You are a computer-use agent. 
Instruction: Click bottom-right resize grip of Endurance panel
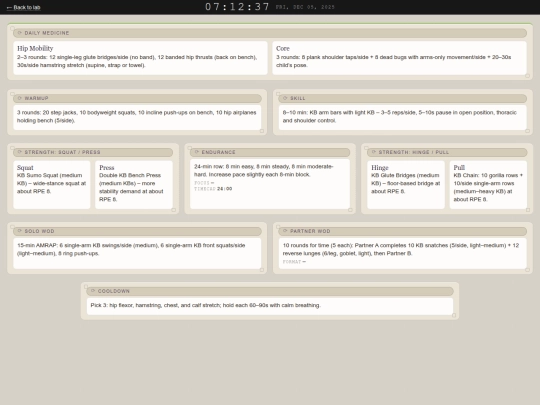pos(350,210)
